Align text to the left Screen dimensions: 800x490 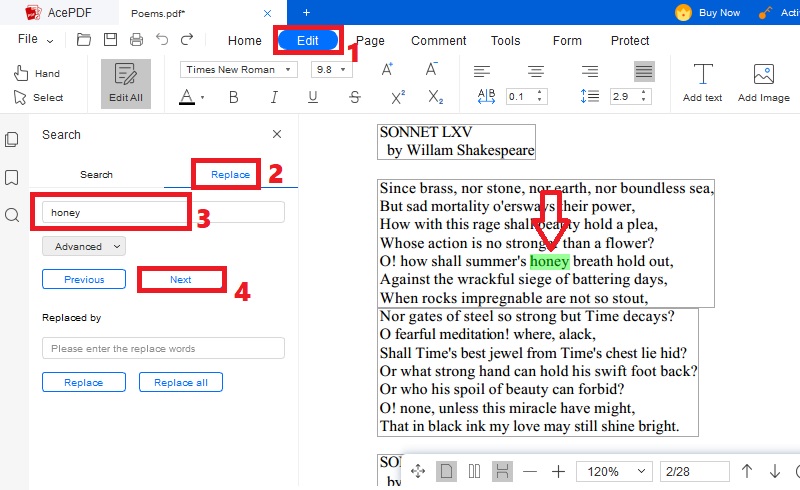(x=481, y=71)
